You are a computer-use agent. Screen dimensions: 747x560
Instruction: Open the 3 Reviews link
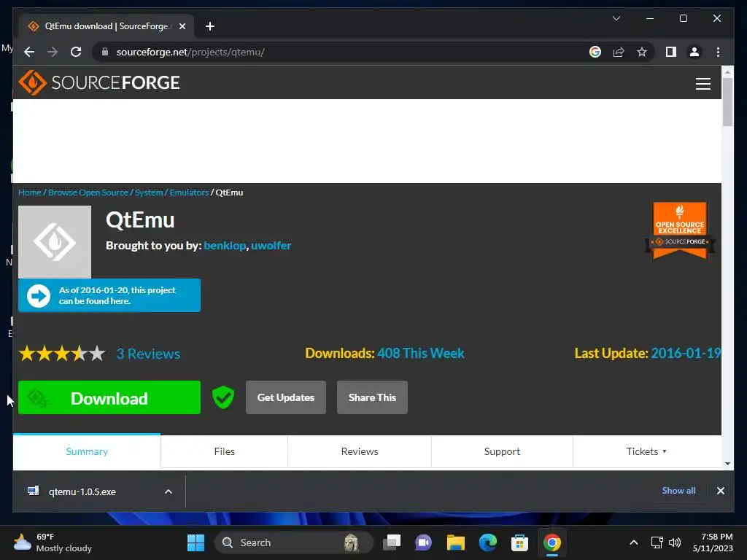pyautogui.click(x=148, y=354)
